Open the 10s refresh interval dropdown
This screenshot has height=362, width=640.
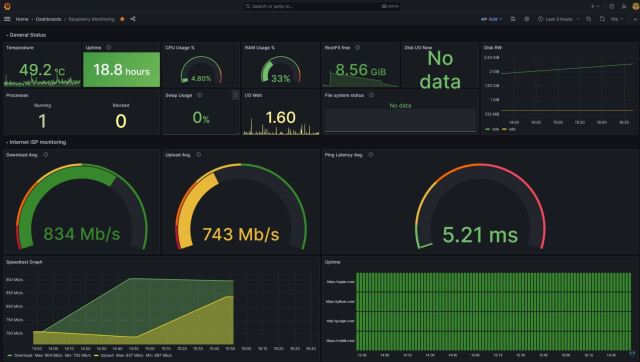tap(616, 19)
